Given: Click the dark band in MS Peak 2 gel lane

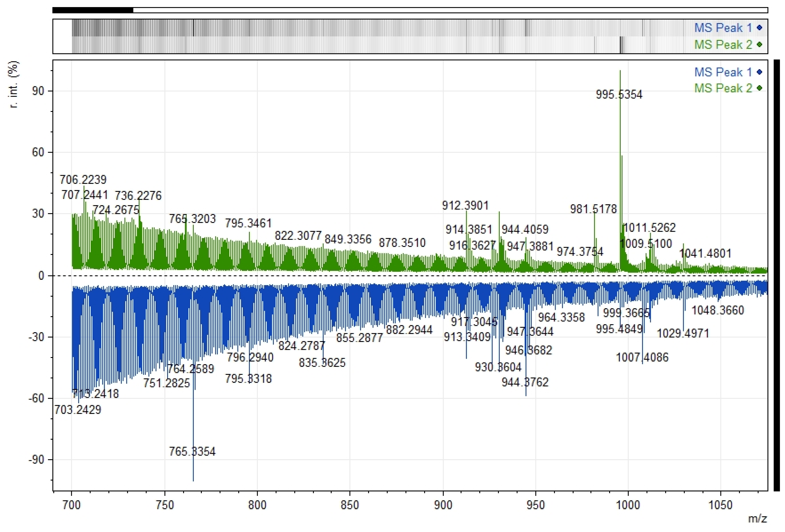Looking at the screenshot, I should pyautogui.click(x=620, y=45).
